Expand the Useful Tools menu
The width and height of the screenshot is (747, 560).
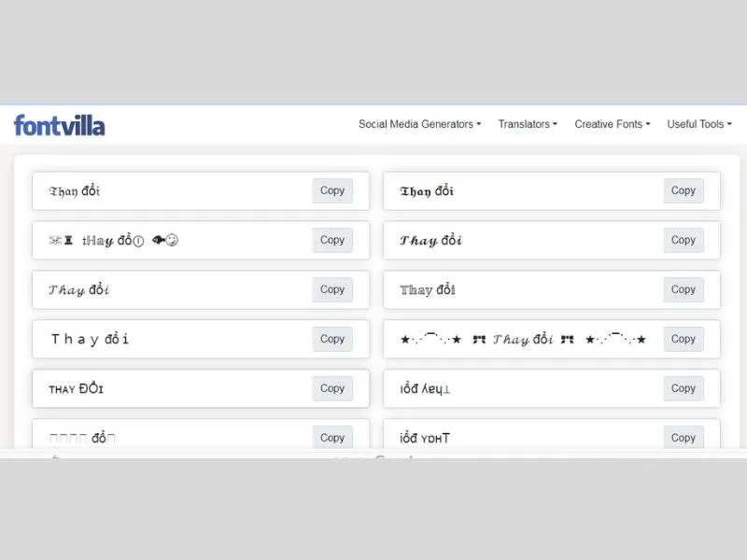(x=698, y=124)
